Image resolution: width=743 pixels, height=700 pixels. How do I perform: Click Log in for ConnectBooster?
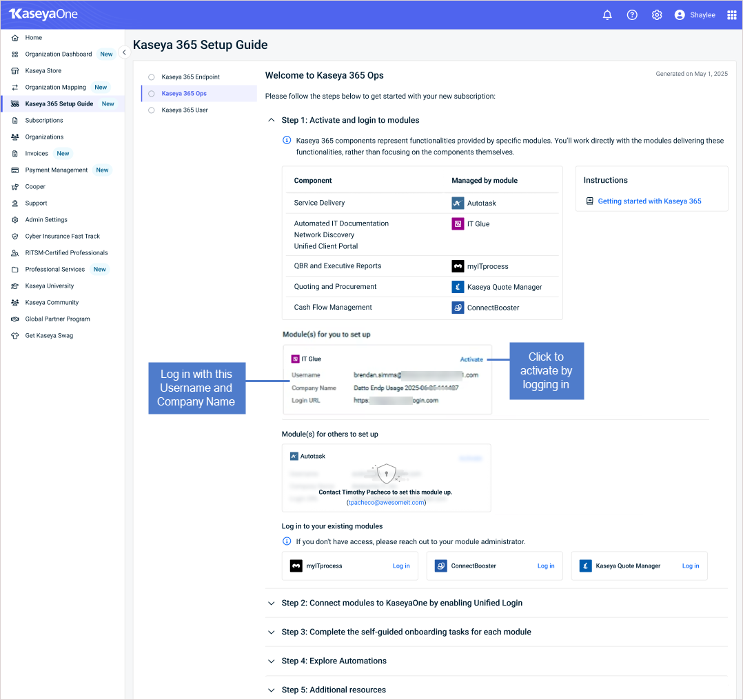546,566
